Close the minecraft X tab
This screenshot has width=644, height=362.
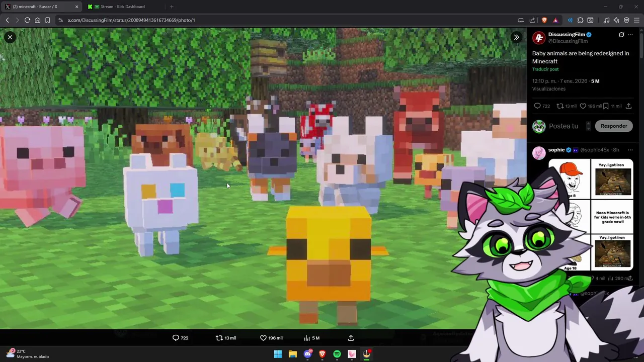point(76,7)
